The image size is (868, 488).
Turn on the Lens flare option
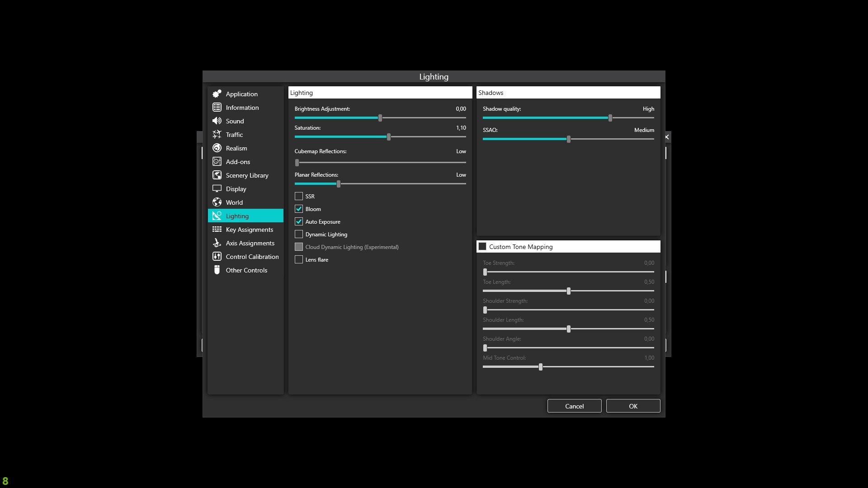(x=299, y=259)
